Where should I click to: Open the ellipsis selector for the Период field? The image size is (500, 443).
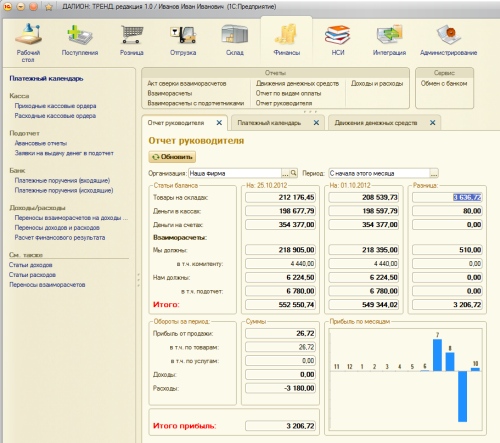[434, 173]
